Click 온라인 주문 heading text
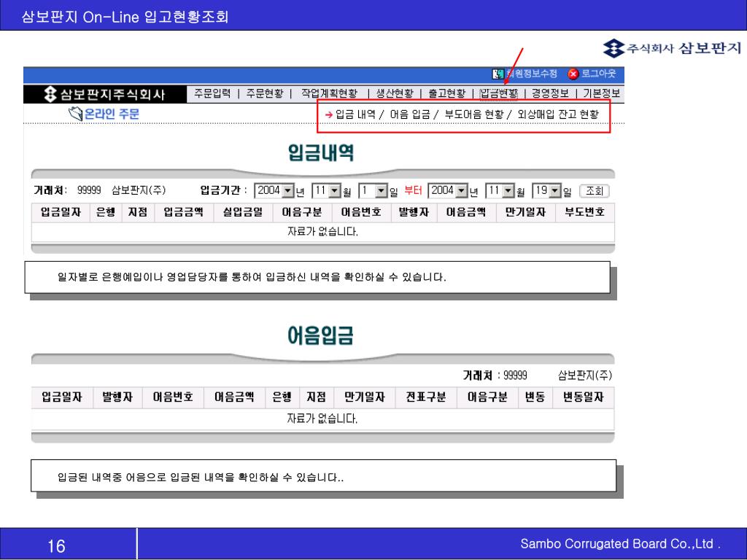The height and width of the screenshot is (560, 747). [112, 114]
